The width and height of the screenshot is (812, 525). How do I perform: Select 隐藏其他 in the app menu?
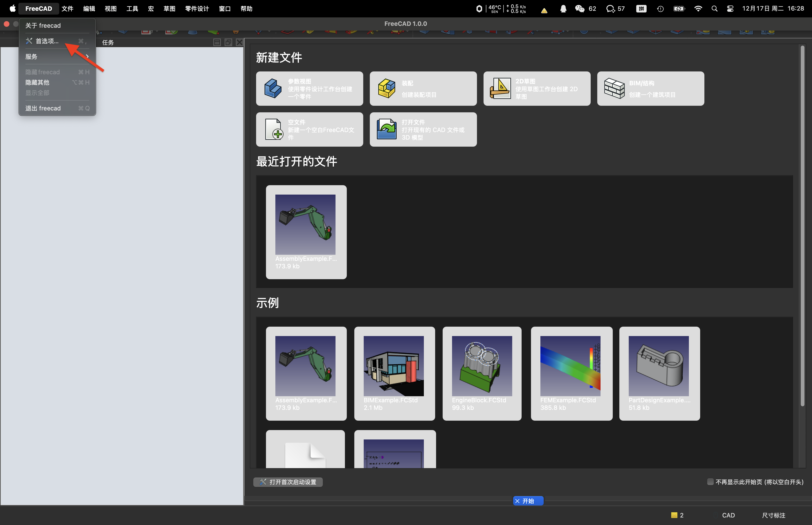point(57,82)
